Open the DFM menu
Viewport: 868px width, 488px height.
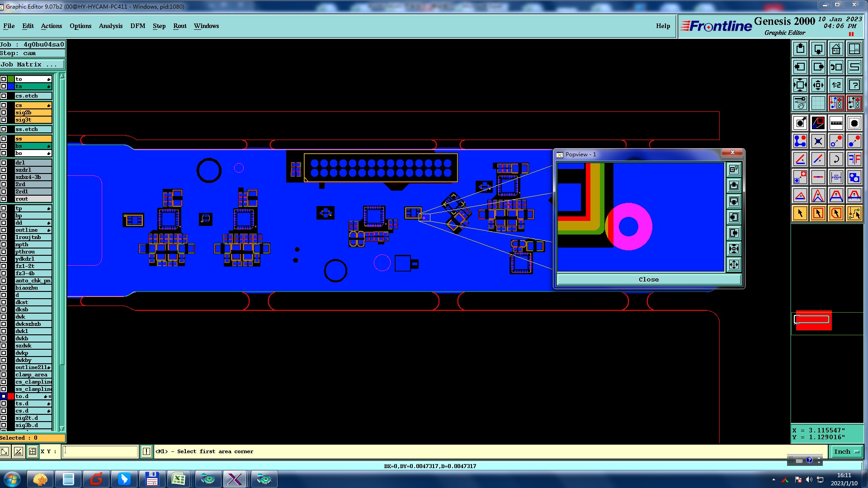click(x=137, y=26)
